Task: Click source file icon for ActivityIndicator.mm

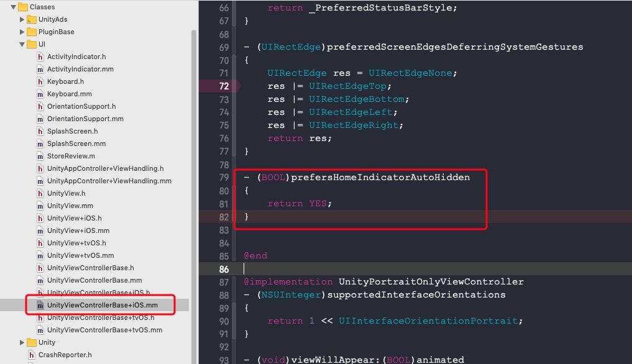Action: [40, 70]
